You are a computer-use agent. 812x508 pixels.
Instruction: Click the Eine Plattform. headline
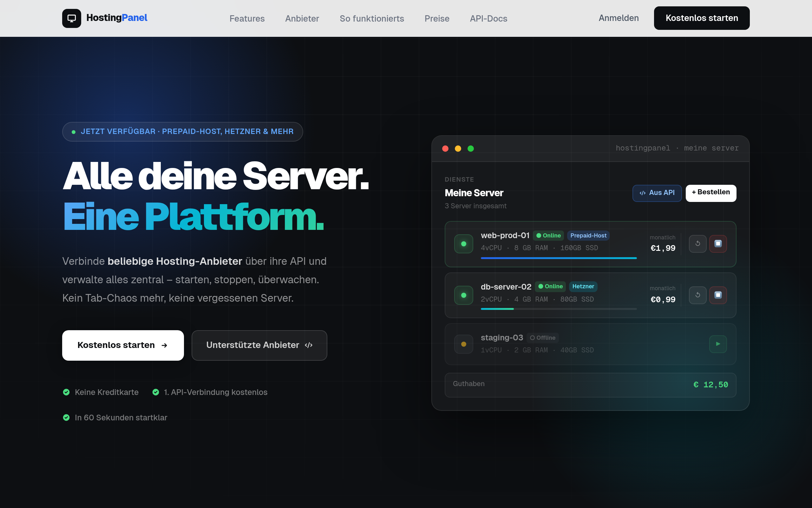(193, 217)
